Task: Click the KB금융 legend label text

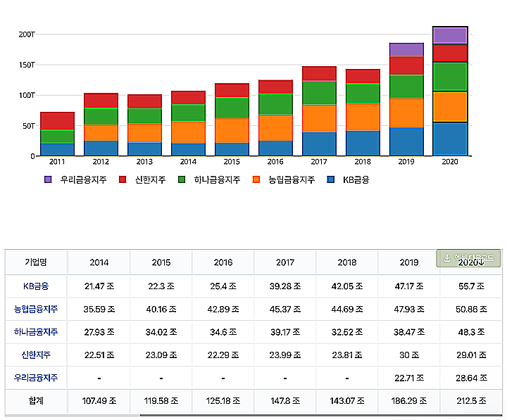Action: [356, 179]
